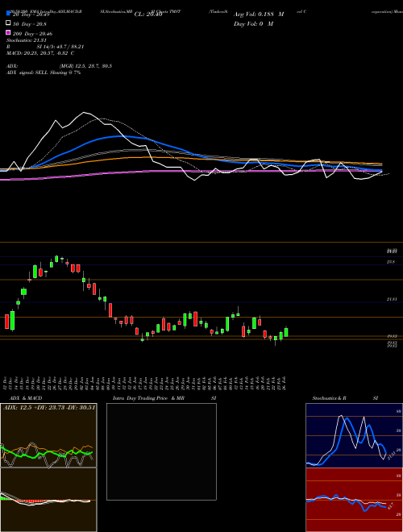Viewport: 403px width, 532px height.
Task: Open the red RSI chart panel
Action: coord(354,500)
